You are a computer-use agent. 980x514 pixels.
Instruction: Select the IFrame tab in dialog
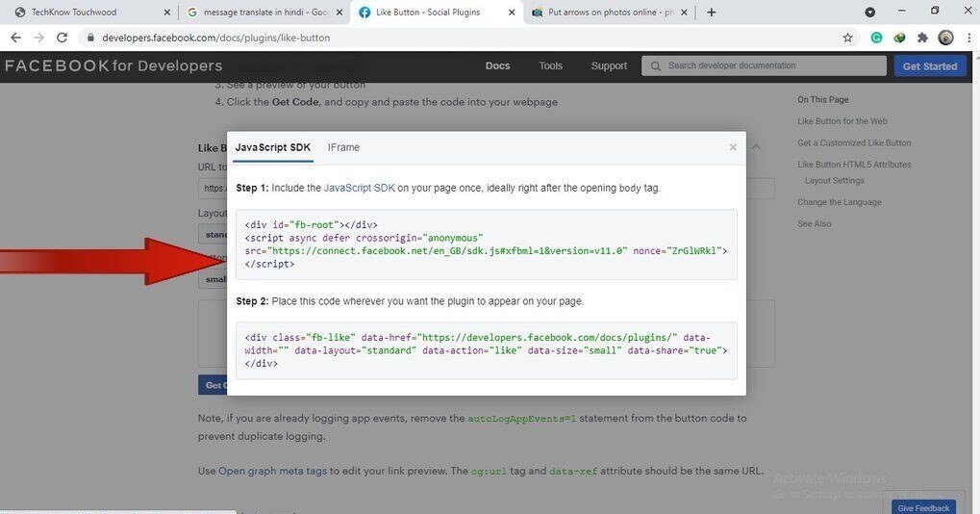point(343,147)
